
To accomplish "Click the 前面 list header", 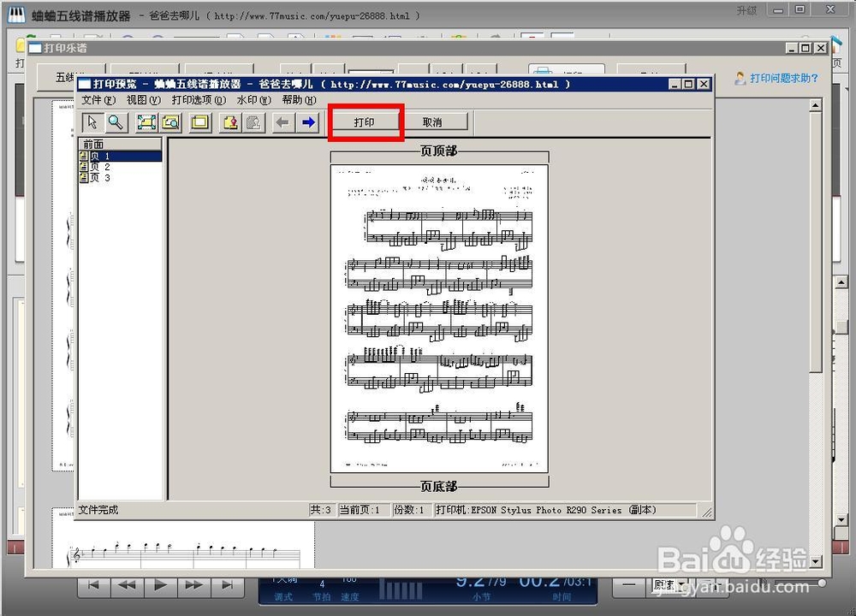I will [x=120, y=144].
